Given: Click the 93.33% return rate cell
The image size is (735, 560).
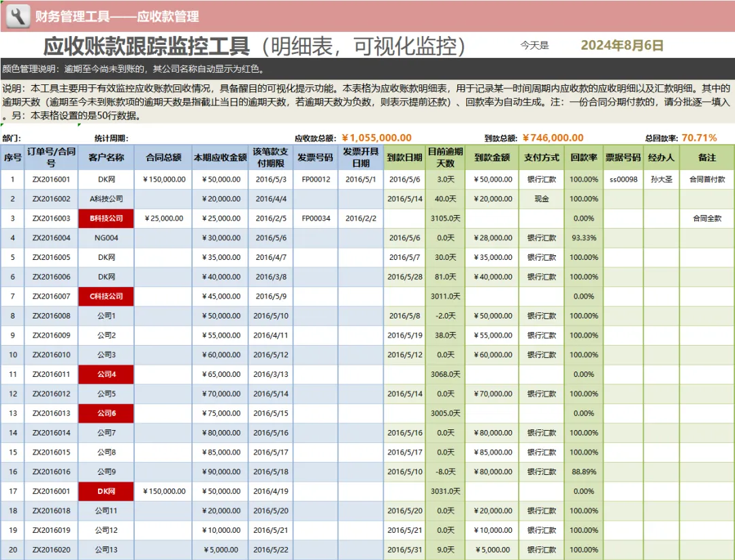Looking at the screenshot, I should tap(584, 238).
